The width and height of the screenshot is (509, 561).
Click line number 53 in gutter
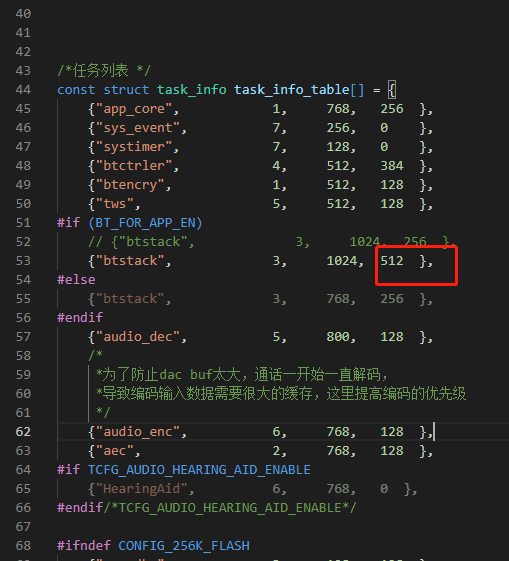(x=23, y=260)
